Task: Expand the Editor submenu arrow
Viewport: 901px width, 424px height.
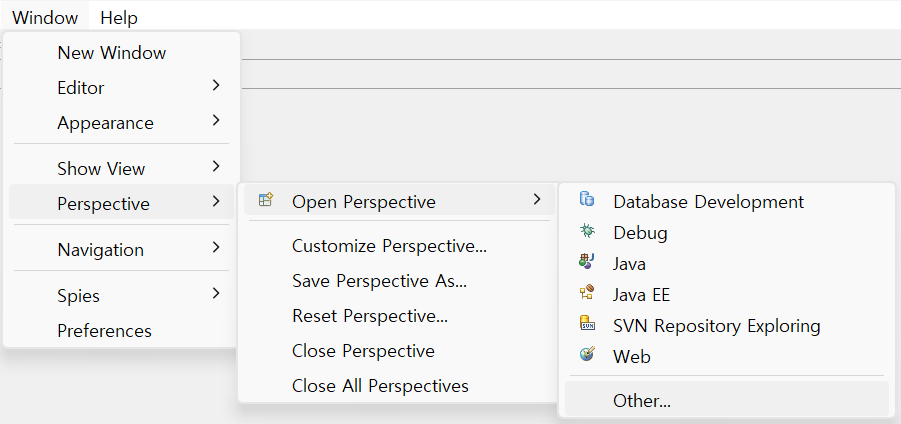Action: (216, 87)
